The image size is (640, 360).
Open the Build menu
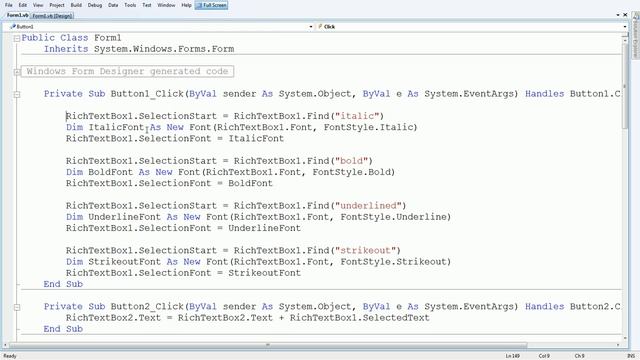point(76,5)
